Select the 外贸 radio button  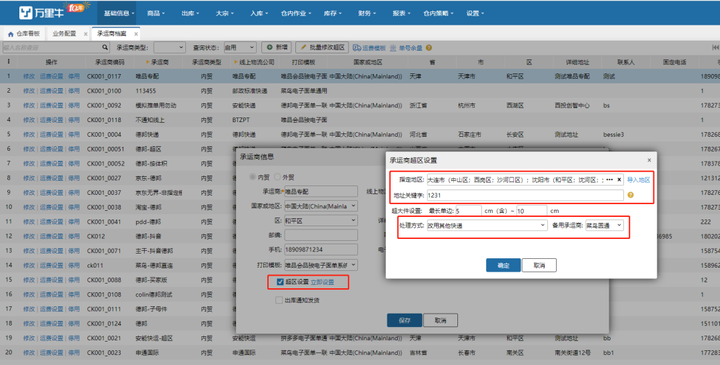point(277,177)
